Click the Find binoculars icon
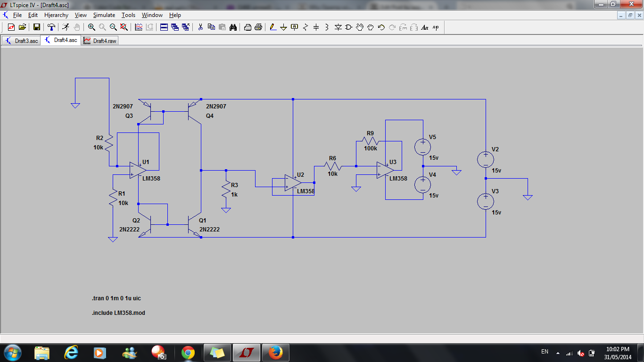Screen dimensions: 644x362 [233, 27]
